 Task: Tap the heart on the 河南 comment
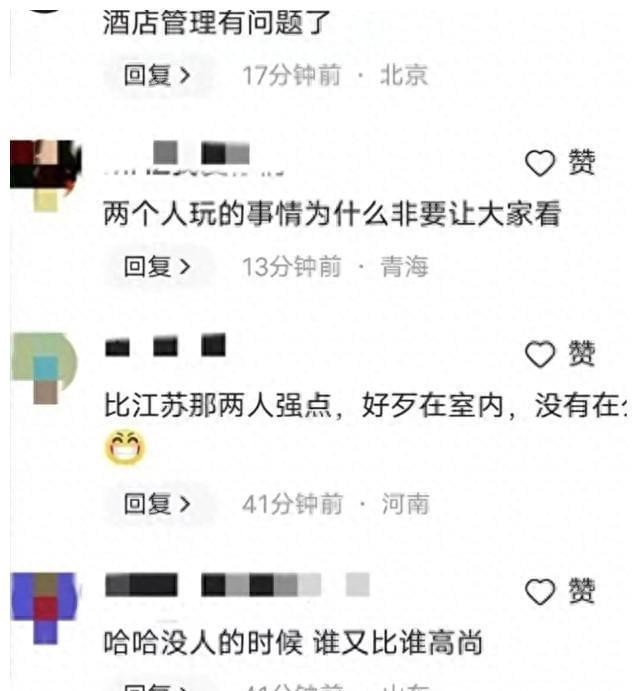coord(540,354)
